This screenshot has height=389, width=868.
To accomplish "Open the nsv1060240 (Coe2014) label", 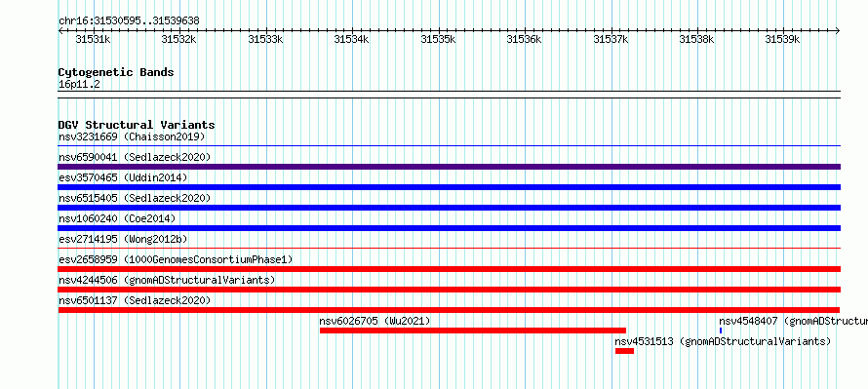I will pos(117,218).
